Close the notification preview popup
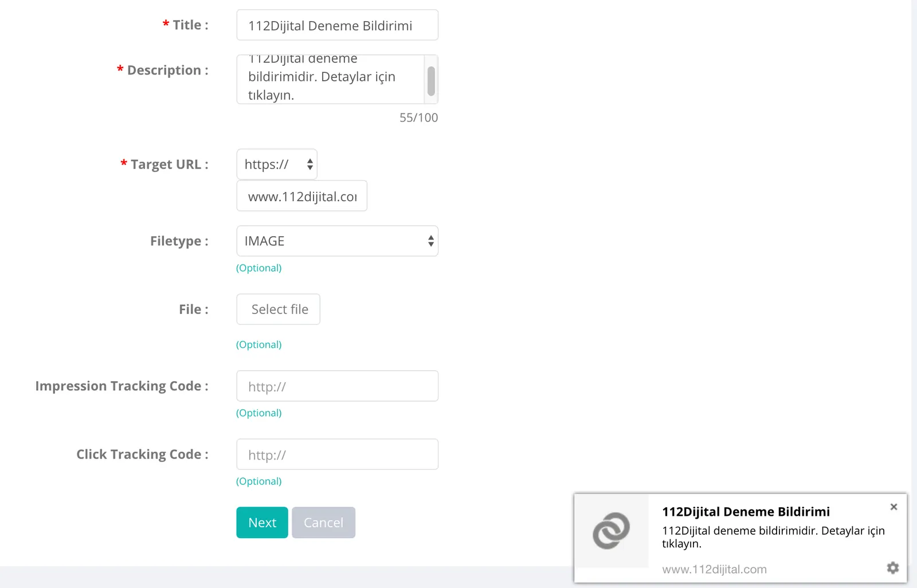This screenshot has height=588, width=917. click(x=894, y=507)
